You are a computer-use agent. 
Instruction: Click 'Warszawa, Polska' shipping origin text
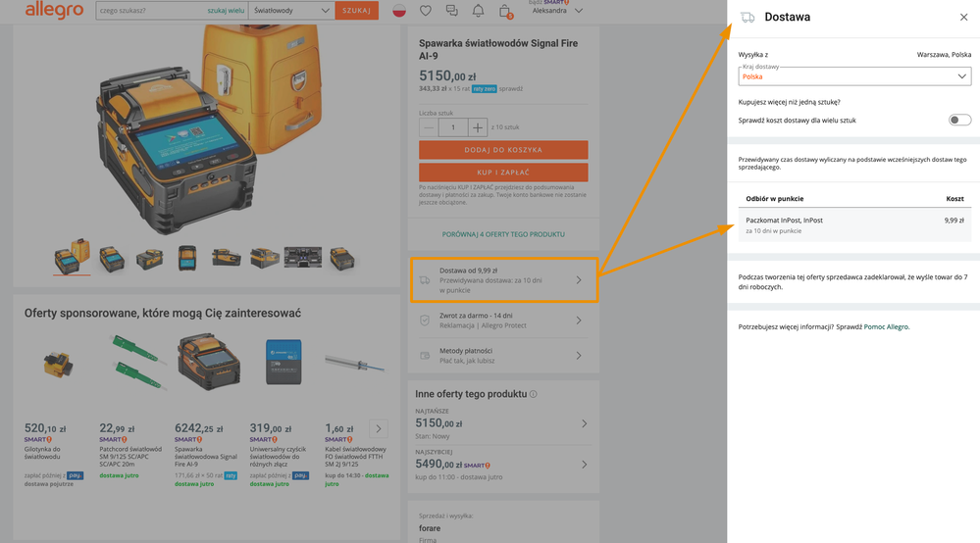point(944,54)
